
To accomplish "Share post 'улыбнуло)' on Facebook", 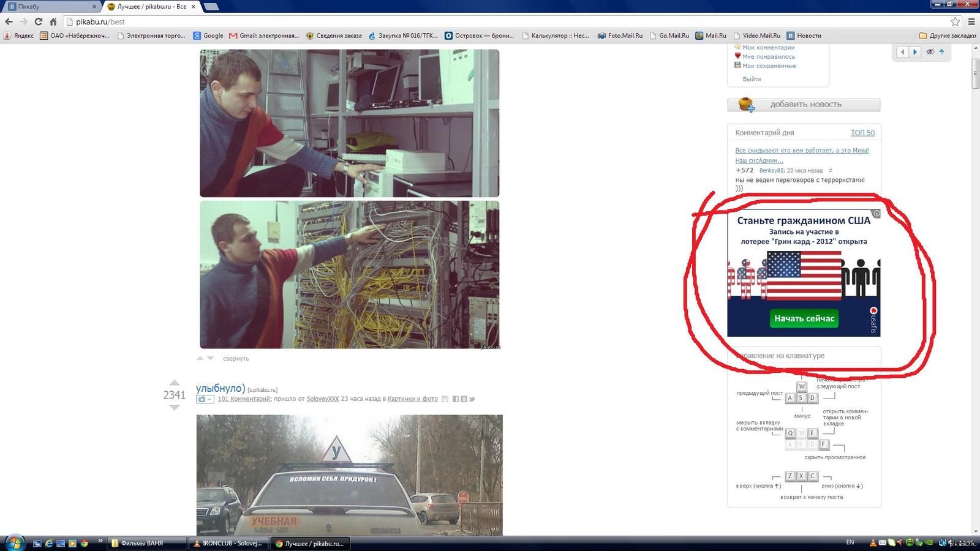I will (456, 399).
